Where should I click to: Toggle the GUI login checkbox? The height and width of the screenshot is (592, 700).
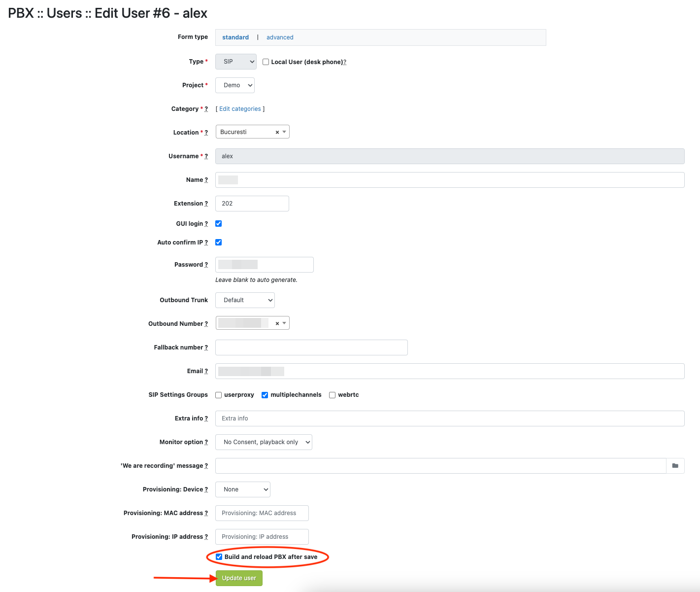pyautogui.click(x=219, y=224)
